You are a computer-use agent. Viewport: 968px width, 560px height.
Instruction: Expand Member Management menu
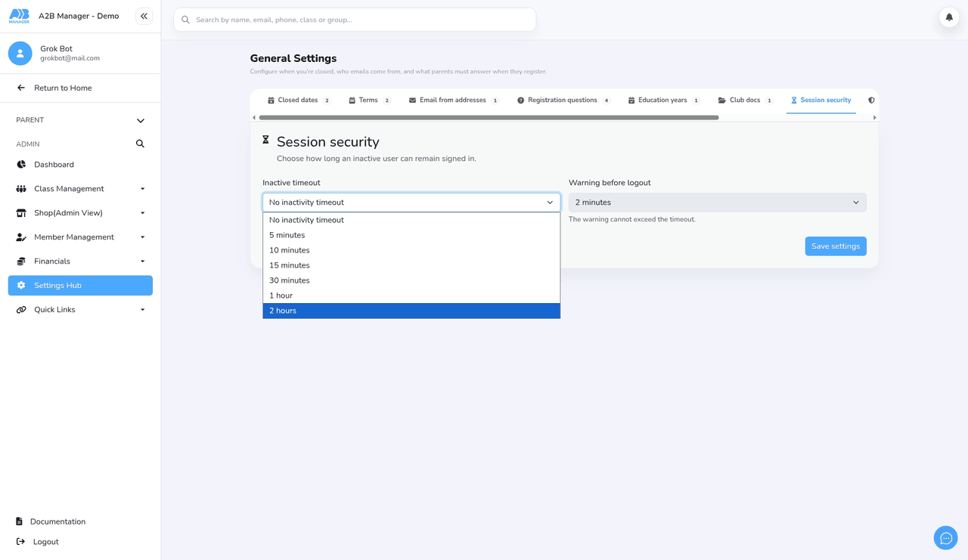80,237
